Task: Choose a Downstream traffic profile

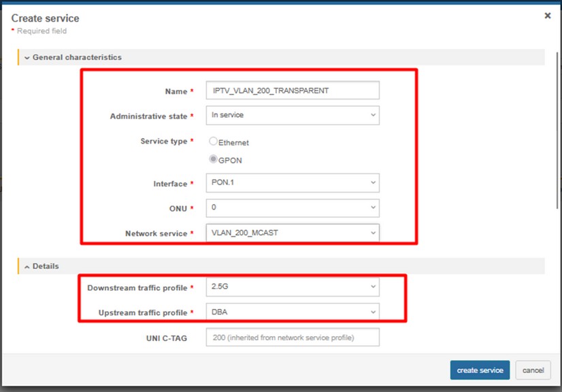Action: point(293,288)
